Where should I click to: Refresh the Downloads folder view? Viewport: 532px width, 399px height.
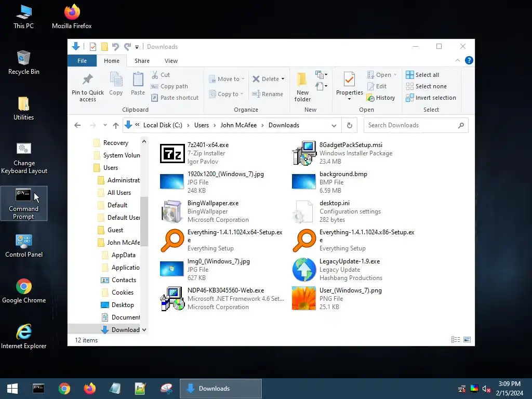(x=350, y=125)
